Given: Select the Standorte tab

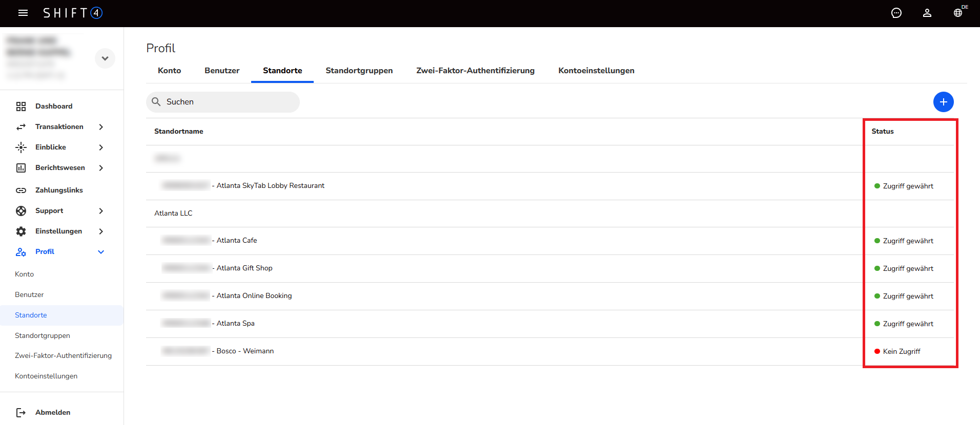Looking at the screenshot, I should tap(282, 71).
